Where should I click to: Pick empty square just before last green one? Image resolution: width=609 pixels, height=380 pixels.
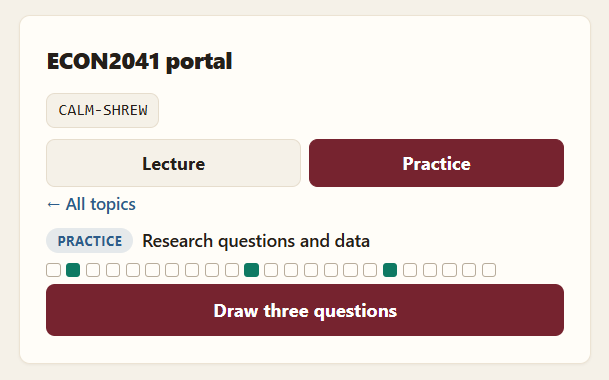coord(370,270)
